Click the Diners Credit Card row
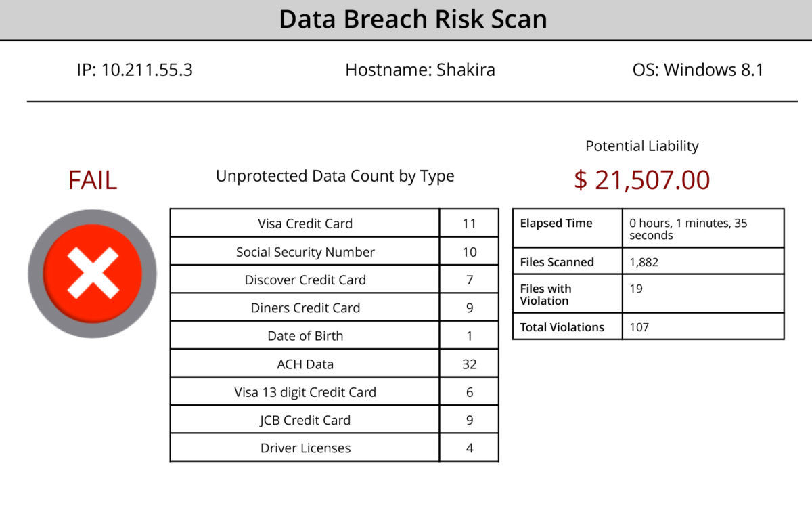This screenshot has width=812, height=508. [x=305, y=308]
